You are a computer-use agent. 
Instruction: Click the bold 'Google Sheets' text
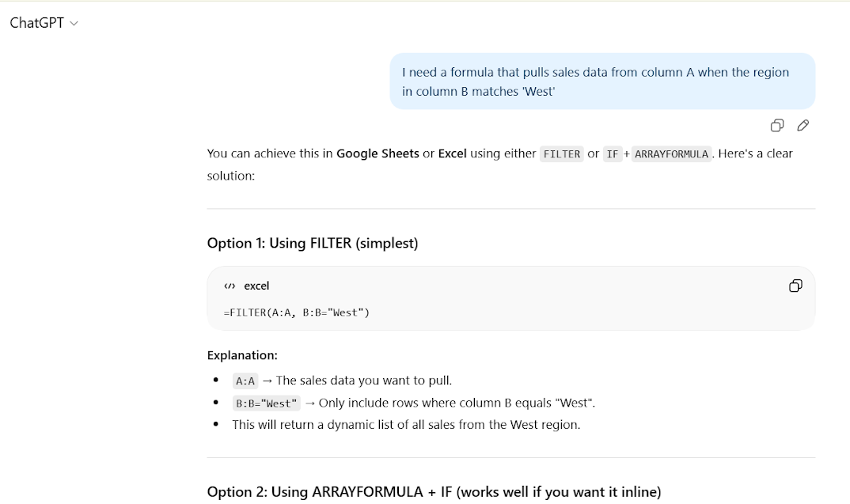click(378, 153)
